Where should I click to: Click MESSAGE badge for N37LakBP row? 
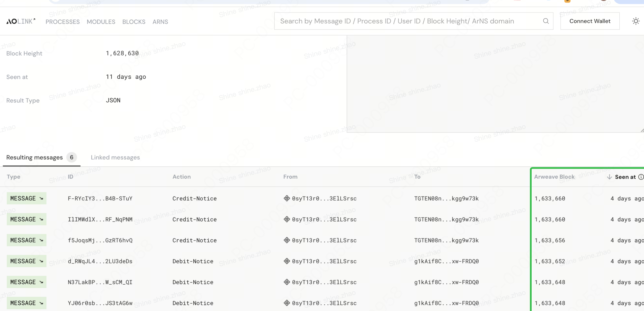coord(26,282)
